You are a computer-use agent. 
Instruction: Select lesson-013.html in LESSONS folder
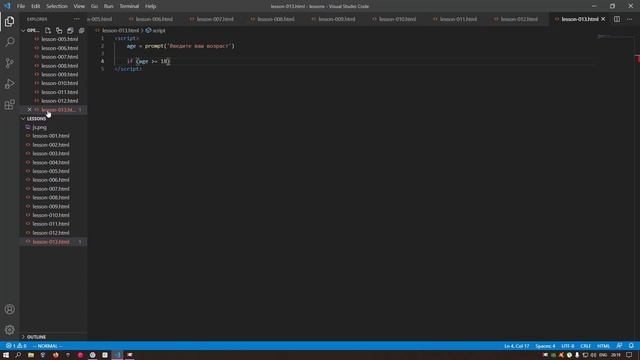(53, 242)
